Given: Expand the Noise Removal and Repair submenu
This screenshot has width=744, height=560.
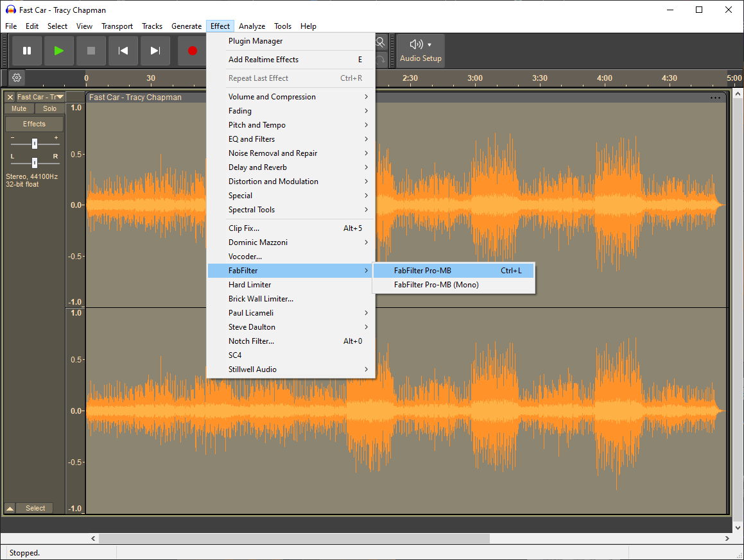Looking at the screenshot, I should click(291, 153).
